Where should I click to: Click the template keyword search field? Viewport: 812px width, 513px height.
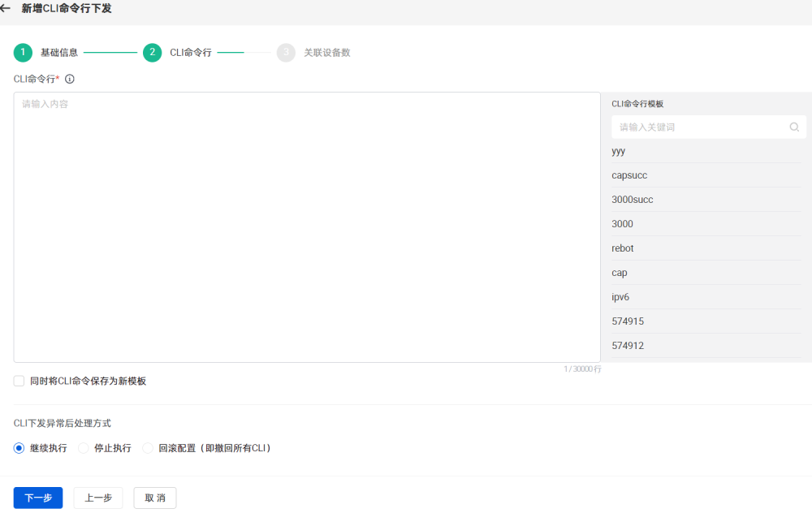[700, 127]
